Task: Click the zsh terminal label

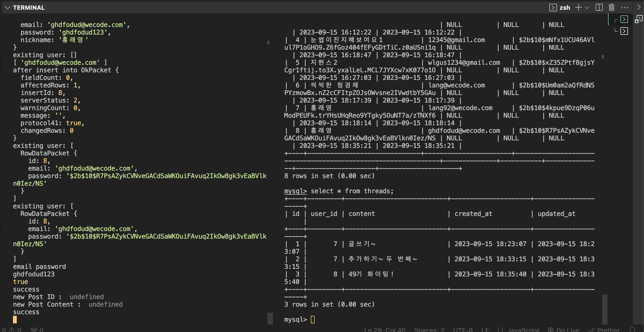Action: point(565,8)
